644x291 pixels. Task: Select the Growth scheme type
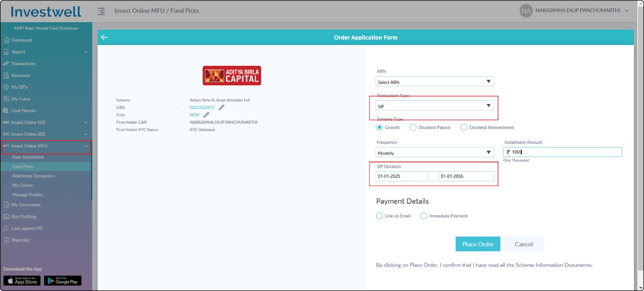pos(380,127)
